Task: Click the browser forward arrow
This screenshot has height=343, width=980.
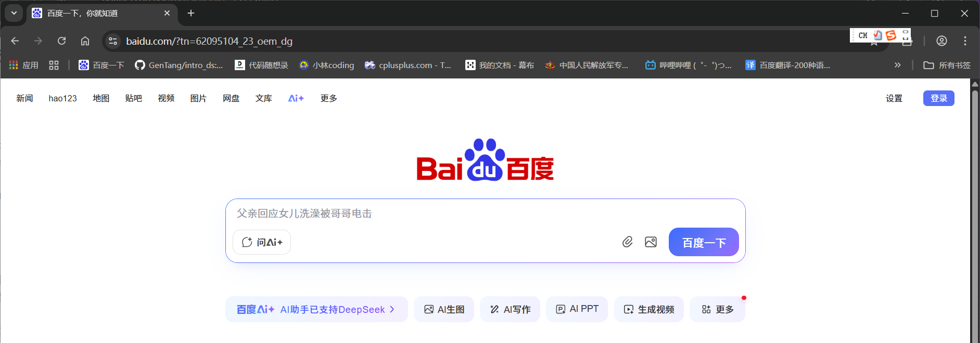Action: (x=38, y=41)
